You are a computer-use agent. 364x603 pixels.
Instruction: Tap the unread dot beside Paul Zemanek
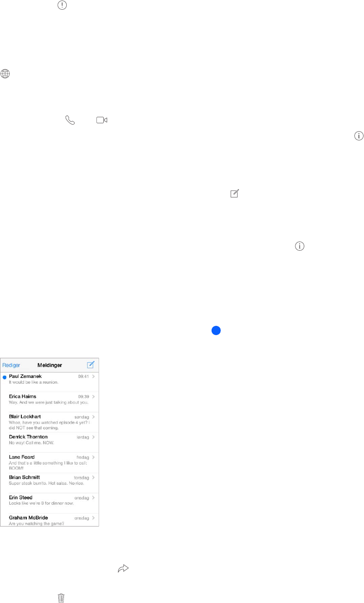point(5,377)
